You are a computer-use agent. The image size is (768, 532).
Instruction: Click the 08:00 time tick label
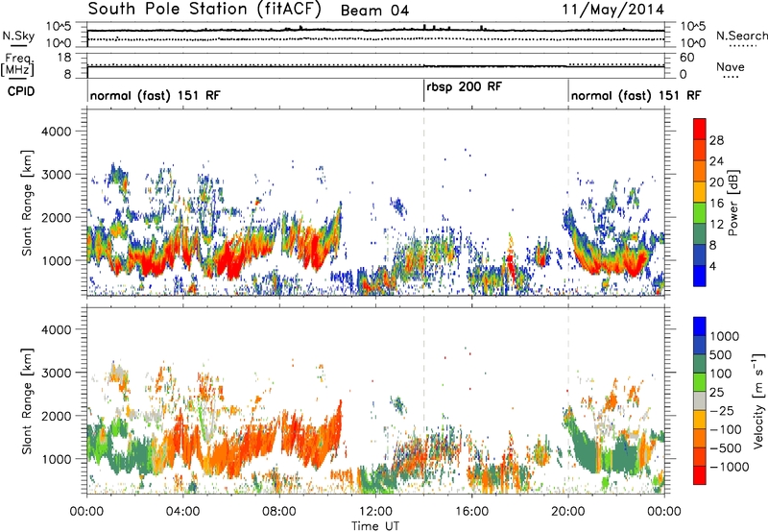[279, 511]
